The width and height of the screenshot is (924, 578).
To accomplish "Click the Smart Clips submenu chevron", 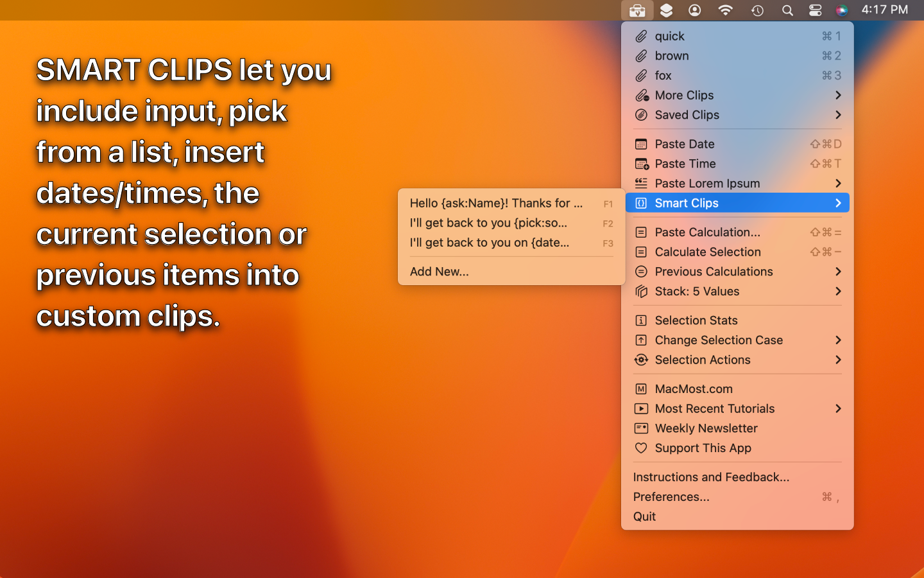I will click(838, 203).
